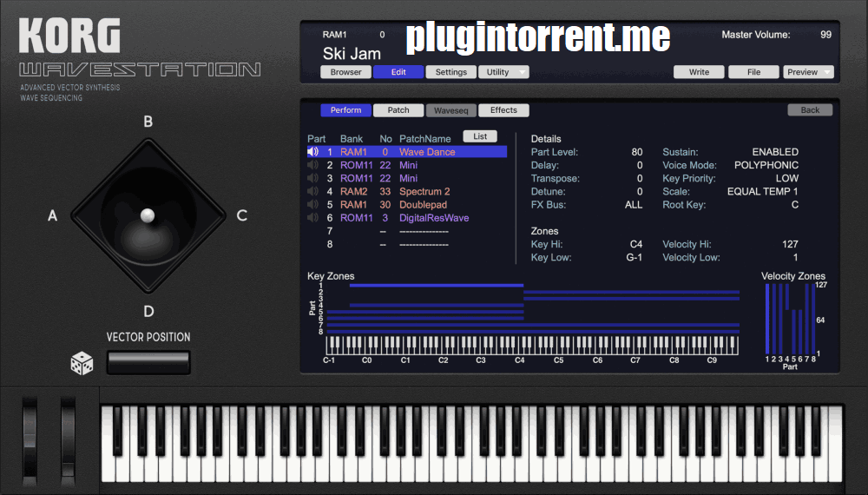
Task: Click RAM1 bank label in header display
Action: (x=334, y=35)
